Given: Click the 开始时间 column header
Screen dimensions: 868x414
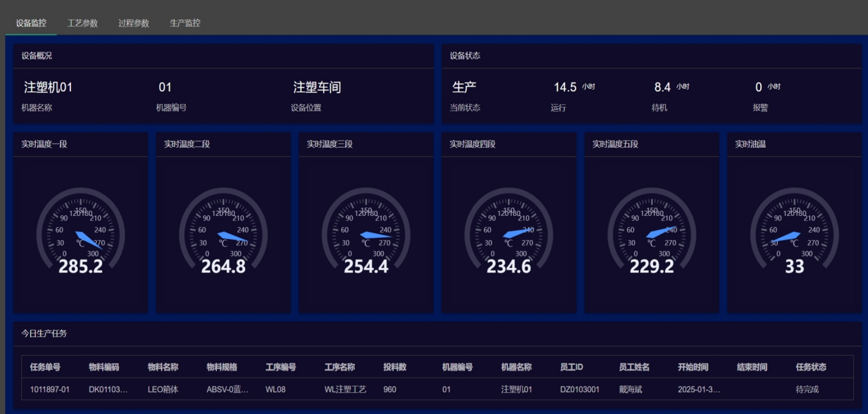Looking at the screenshot, I should [x=693, y=367].
